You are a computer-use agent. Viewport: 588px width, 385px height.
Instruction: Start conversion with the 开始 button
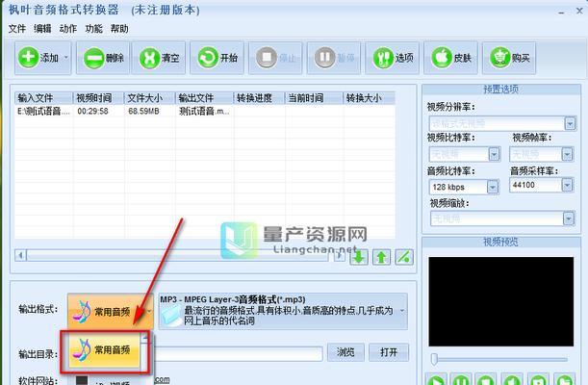tap(217, 58)
